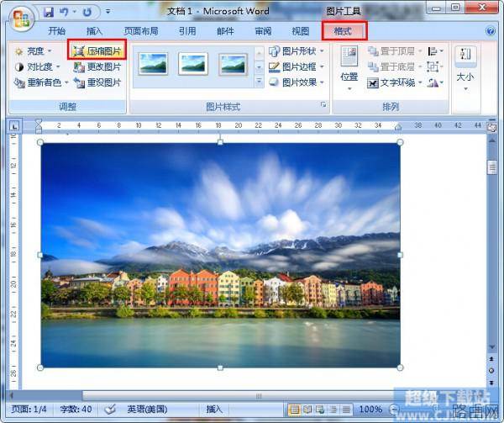Toggle the ruler button above vertical scrollbar

point(491,127)
